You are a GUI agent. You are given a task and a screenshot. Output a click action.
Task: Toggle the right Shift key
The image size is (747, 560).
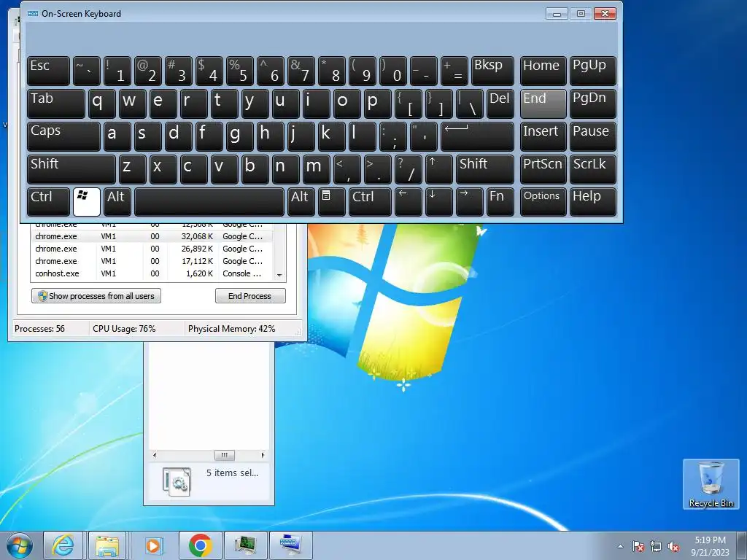click(485, 169)
